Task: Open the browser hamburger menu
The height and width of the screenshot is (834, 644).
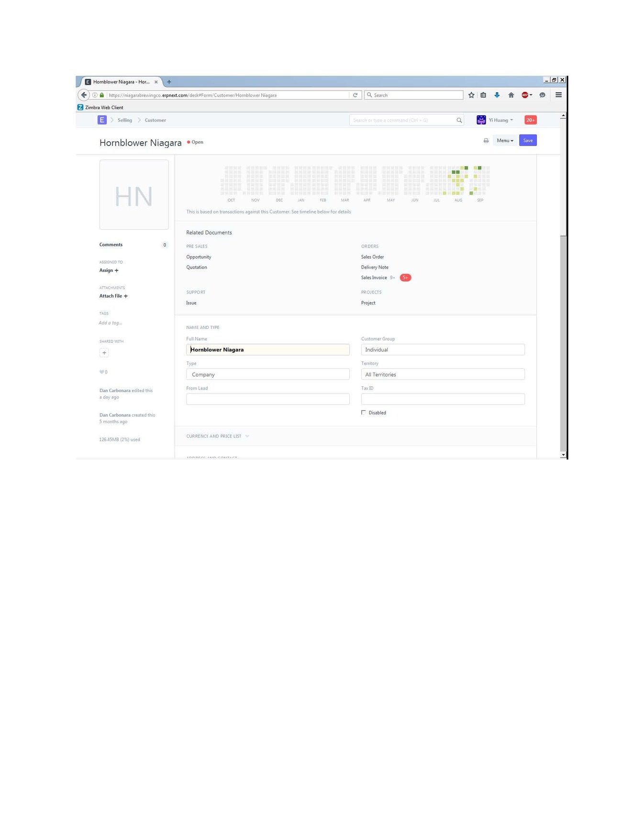Action: click(558, 95)
